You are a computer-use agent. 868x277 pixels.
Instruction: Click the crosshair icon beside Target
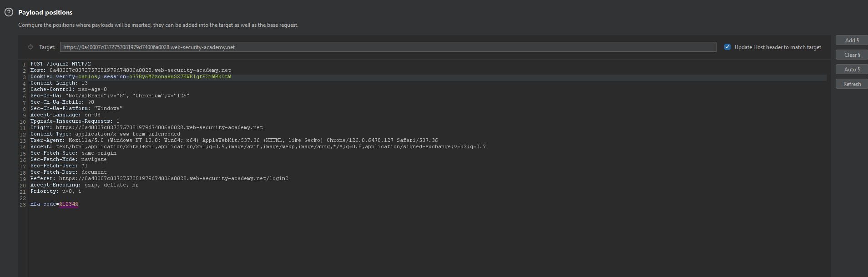30,47
